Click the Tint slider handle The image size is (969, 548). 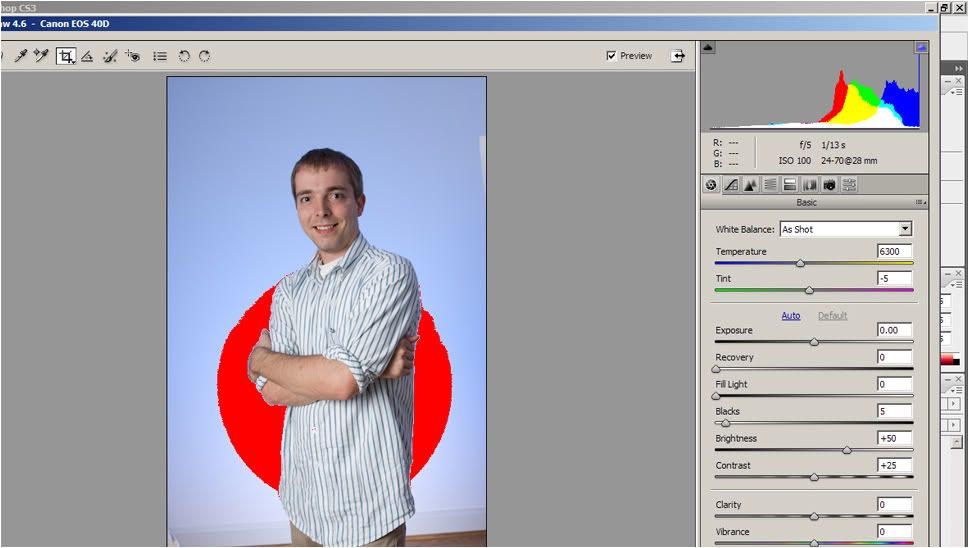809,290
